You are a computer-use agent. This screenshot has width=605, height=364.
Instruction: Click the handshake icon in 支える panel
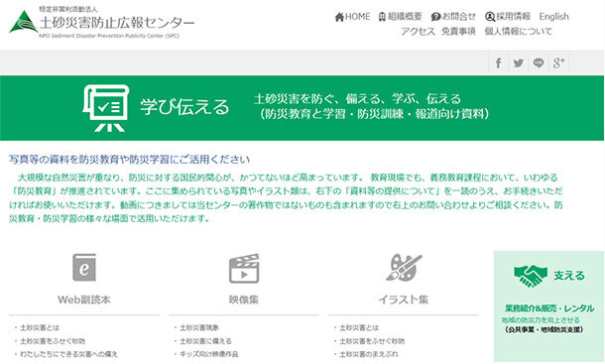[x=531, y=276]
